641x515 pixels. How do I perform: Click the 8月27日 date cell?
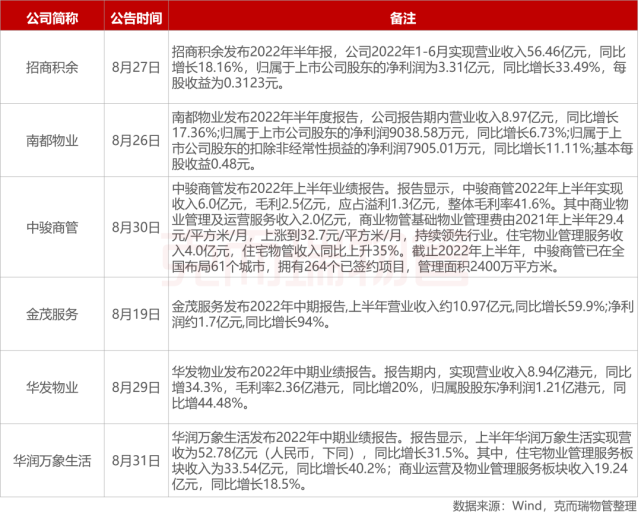click(x=136, y=67)
